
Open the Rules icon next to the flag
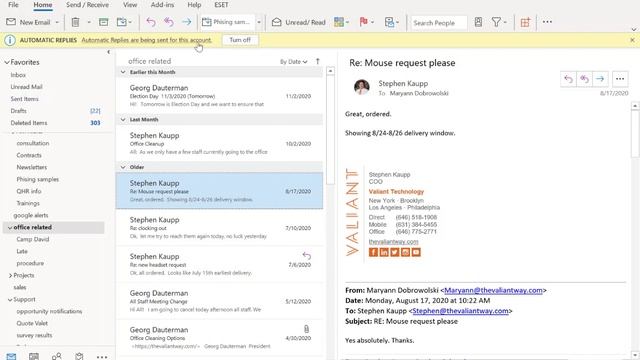pyautogui.click(x=389, y=22)
